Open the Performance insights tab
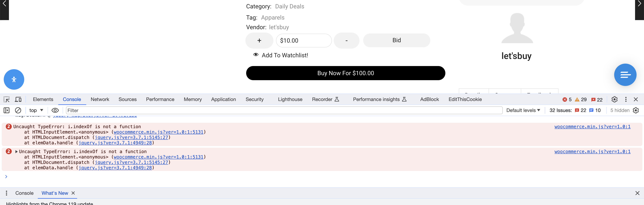Image resolution: width=644 pixels, height=205 pixels. pyautogui.click(x=380, y=99)
